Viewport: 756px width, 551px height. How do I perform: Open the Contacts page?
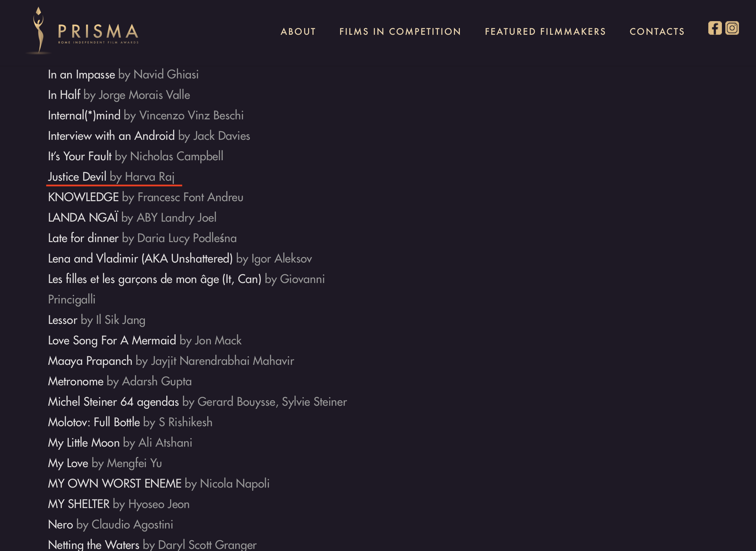657,31
